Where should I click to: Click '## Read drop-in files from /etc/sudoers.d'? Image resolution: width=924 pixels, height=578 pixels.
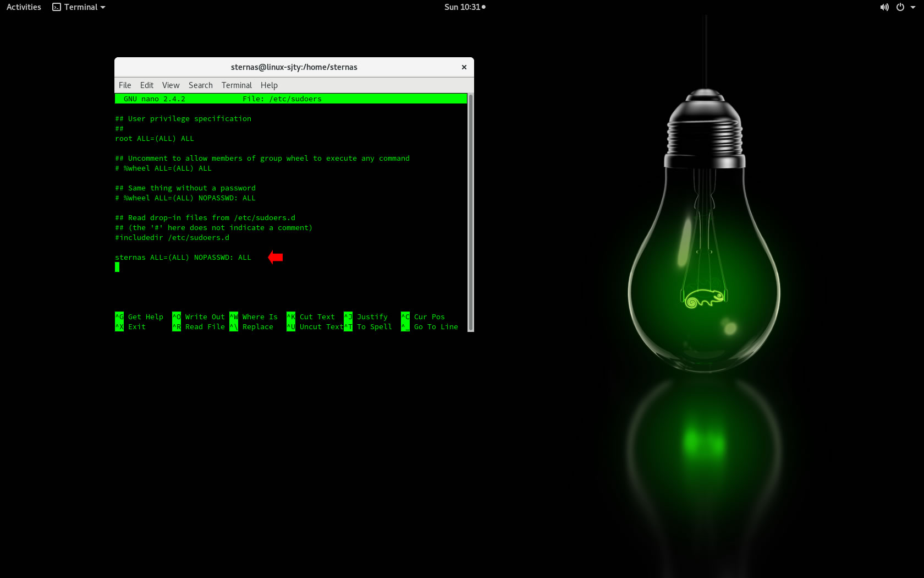[x=205, y=218]
